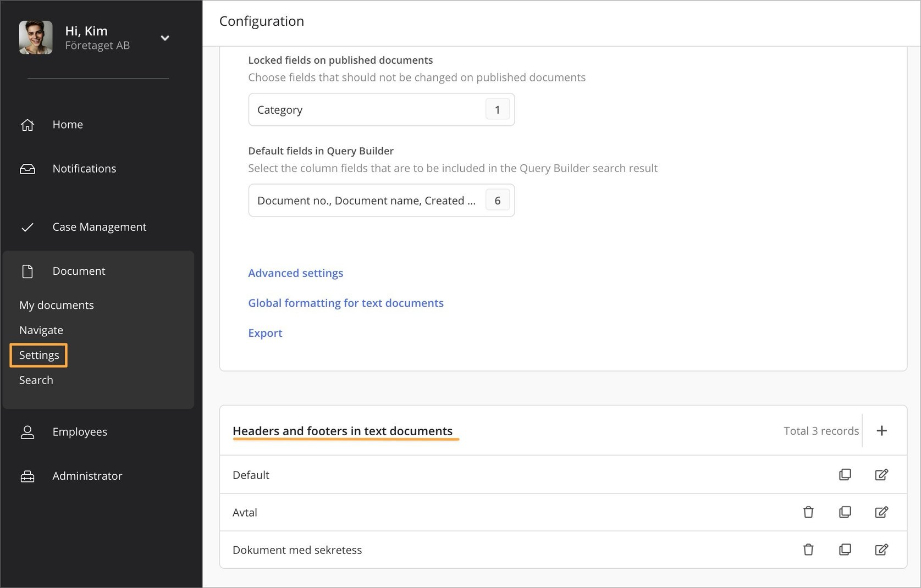This screenshot has width=921, height=588.
Task: Open the Category locked fields selector
Action: point(382,109)
